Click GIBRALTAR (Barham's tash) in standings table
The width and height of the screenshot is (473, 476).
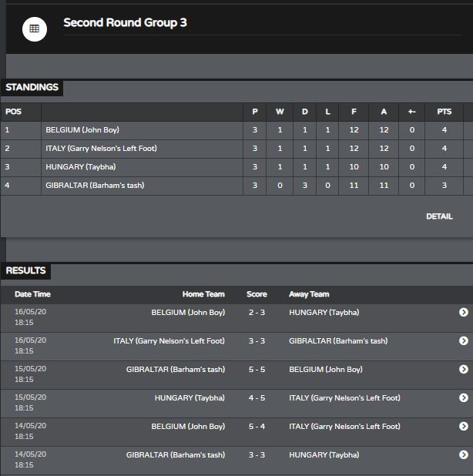click(95, 186)
